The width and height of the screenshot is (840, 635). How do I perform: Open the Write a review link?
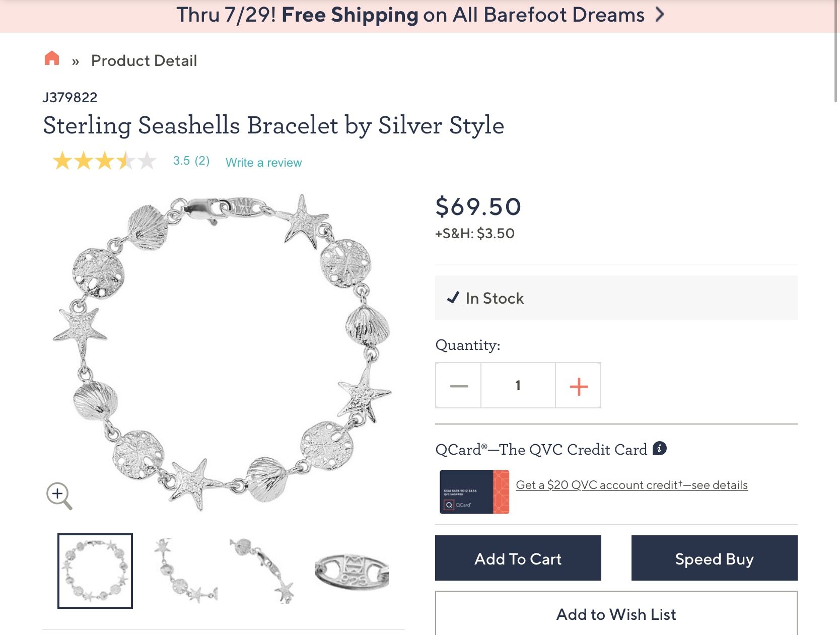(263, 163)
